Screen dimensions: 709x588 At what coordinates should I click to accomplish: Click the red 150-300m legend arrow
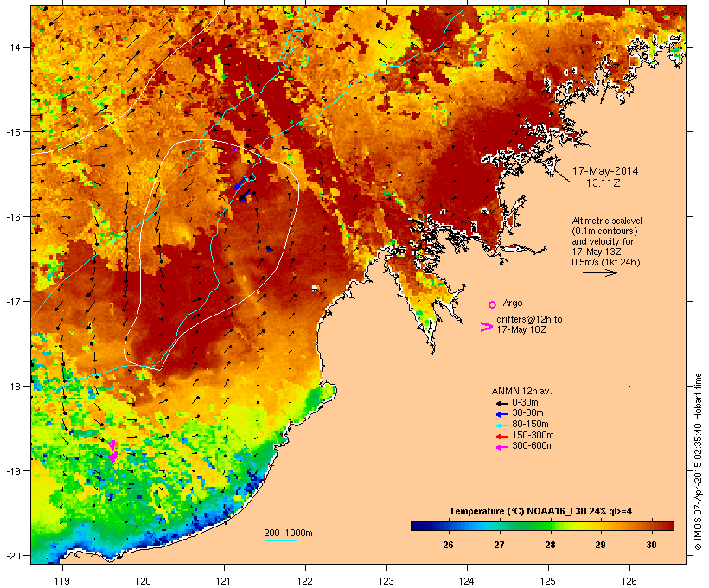click(x=502, y=437)
